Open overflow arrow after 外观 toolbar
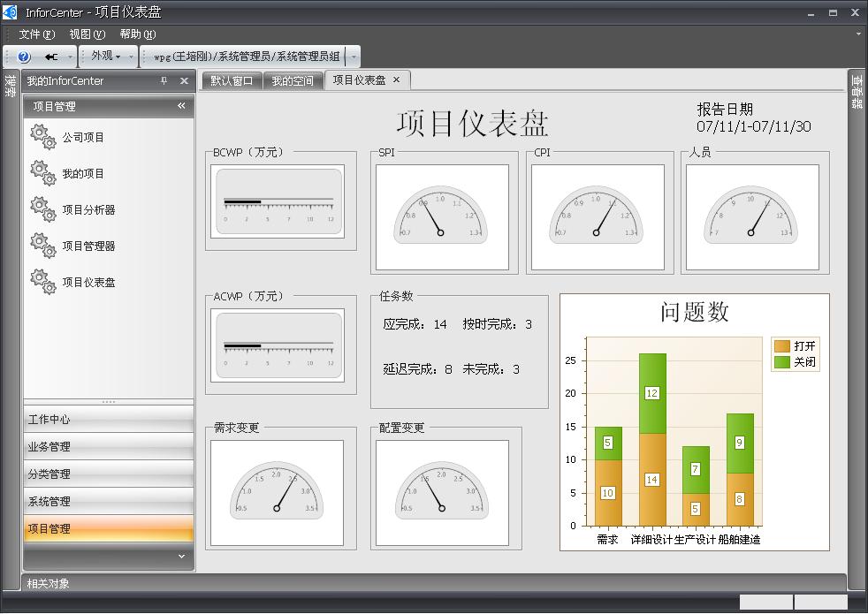The height and width of the screenshot is (614, 868). 131,57
